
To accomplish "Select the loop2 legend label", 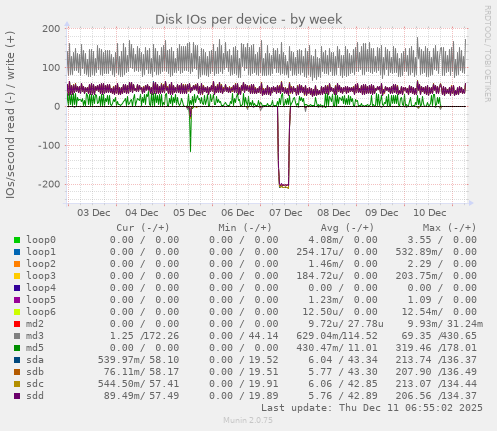I will pos(41,264).
